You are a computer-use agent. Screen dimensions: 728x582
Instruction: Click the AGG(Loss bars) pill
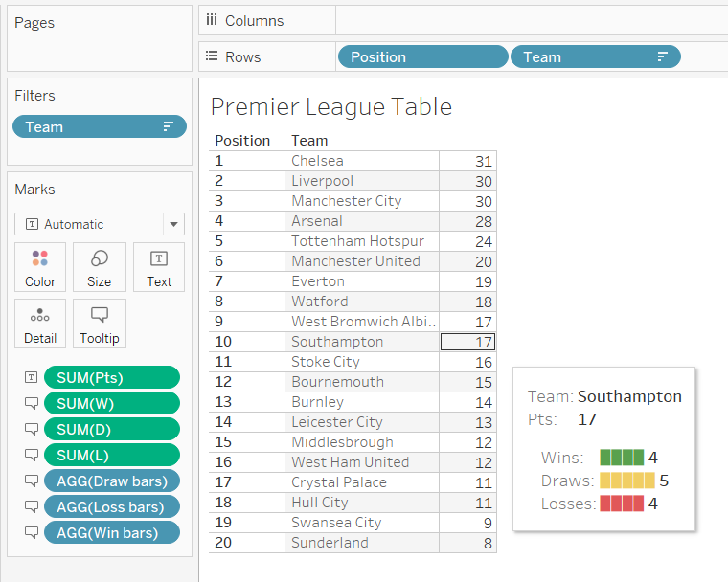[111, 506]
